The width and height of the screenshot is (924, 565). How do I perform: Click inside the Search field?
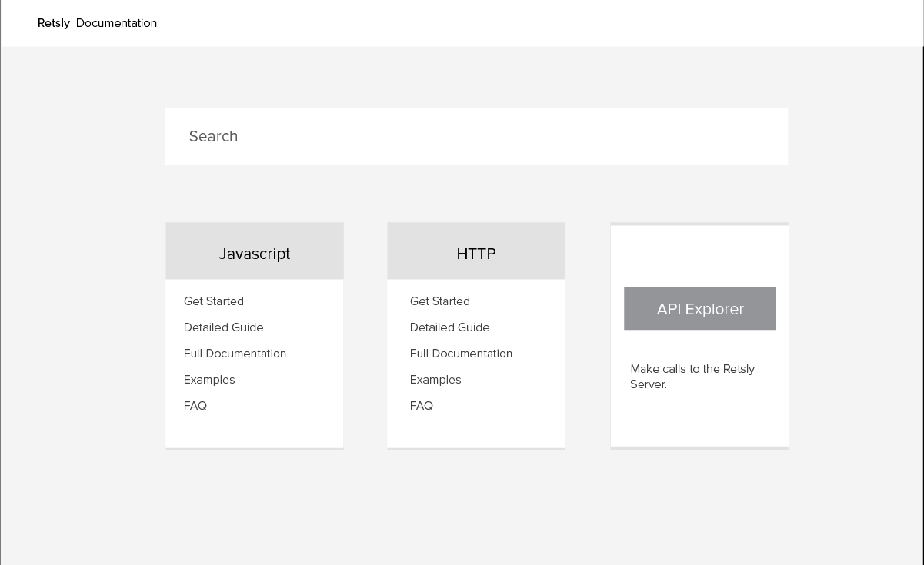tap(476, 136)
